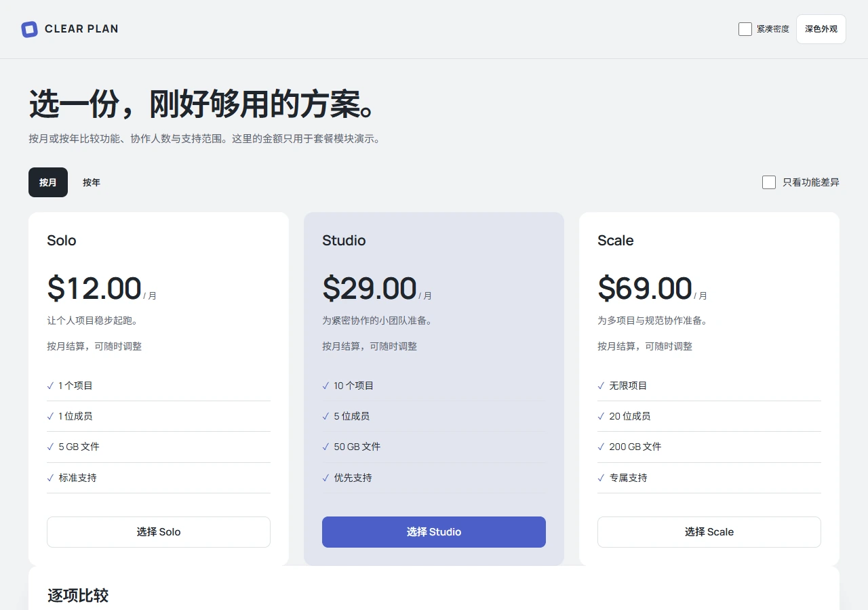Click the 选择 Studio button
This screenshot has height=610, width=868.
coord(434,532)
